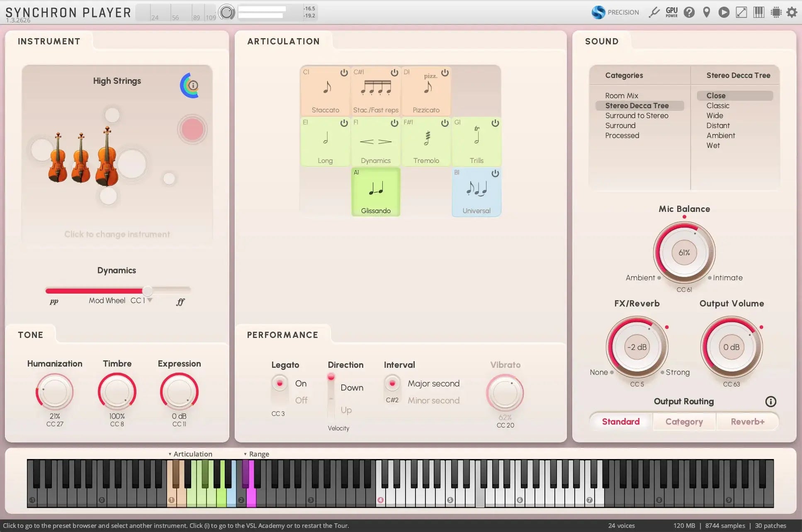
Task: Disable the Tremolo articulation power button
Action: coord(445,123)
